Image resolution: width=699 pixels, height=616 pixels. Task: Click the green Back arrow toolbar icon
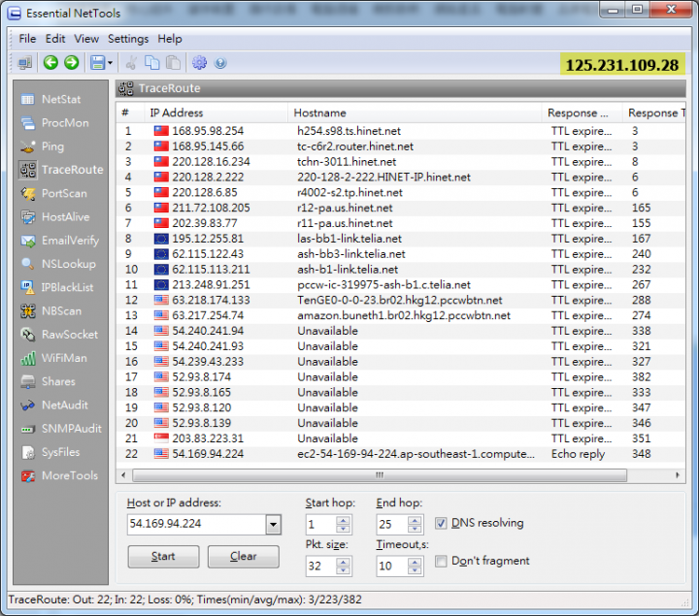[x=50, y=62]
